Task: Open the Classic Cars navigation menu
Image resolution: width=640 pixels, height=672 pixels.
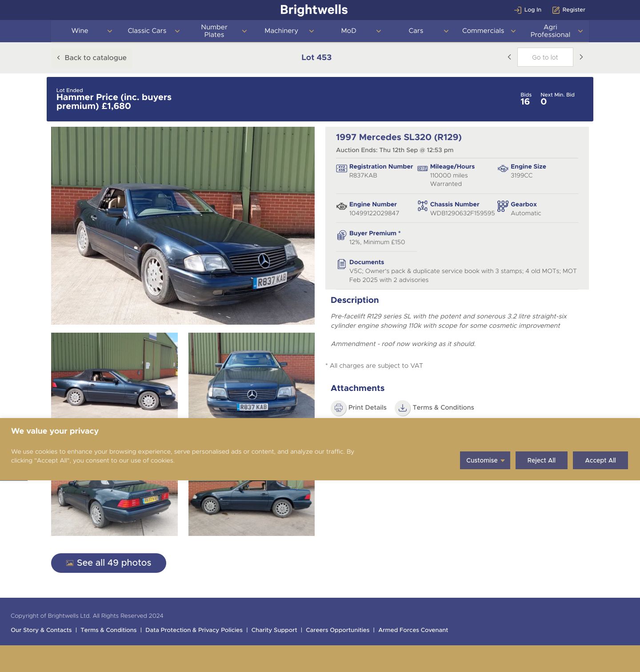Action: click(x=147, y=31)
